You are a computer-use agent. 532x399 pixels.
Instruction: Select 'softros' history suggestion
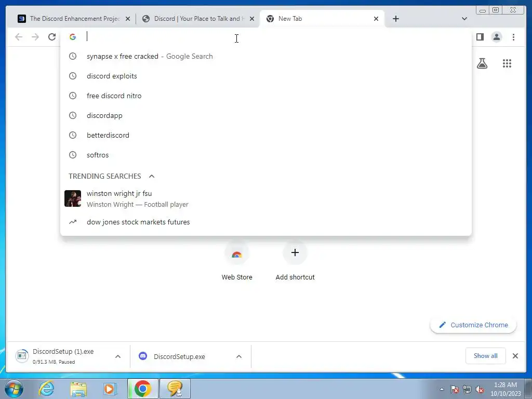[265, 155]
